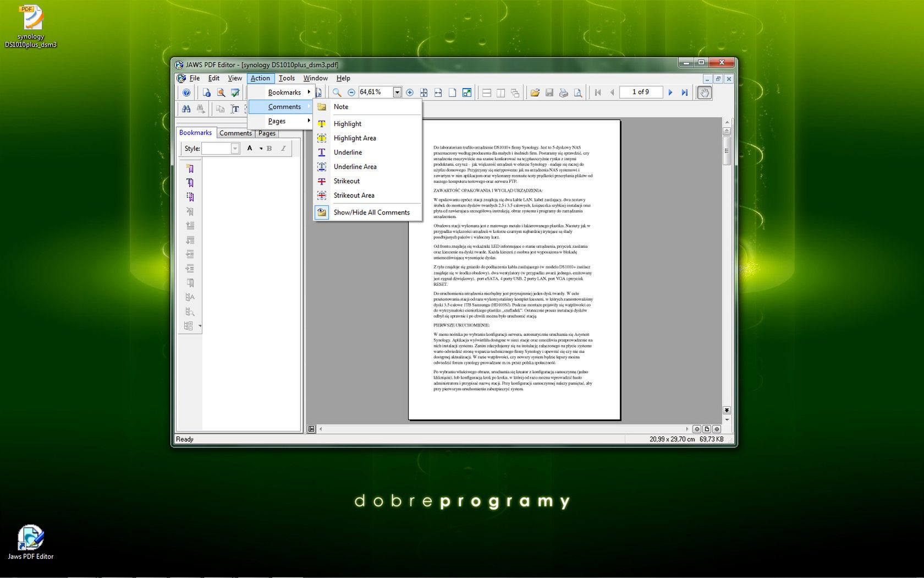Click the zoom out minus icon

click(x=351, y=92)
